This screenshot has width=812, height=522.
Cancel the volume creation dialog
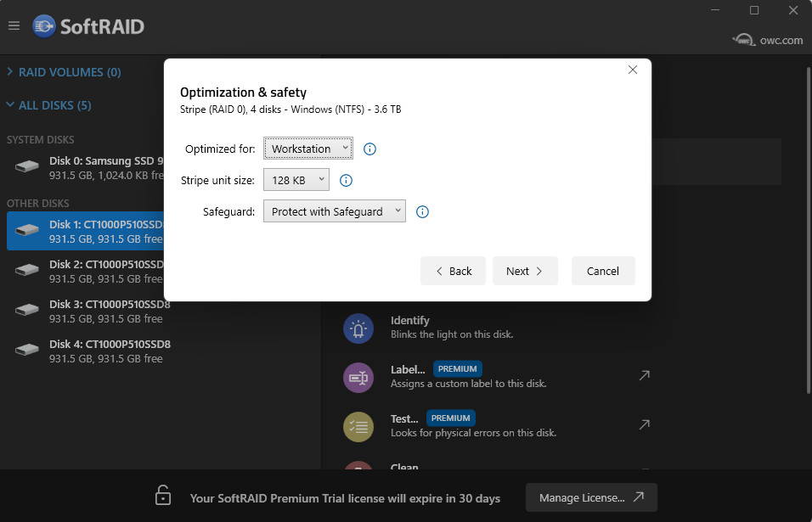[603, 271]
